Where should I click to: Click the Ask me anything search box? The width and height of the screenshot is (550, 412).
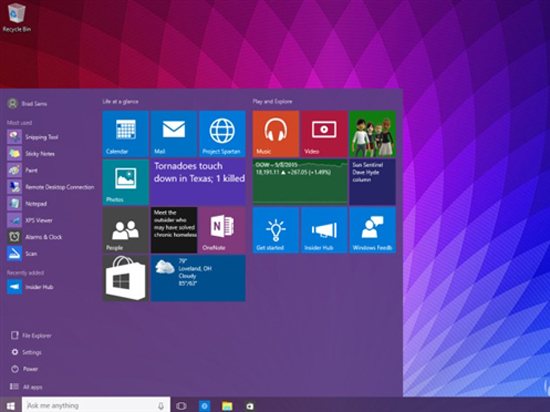click(x=96, y=406)
